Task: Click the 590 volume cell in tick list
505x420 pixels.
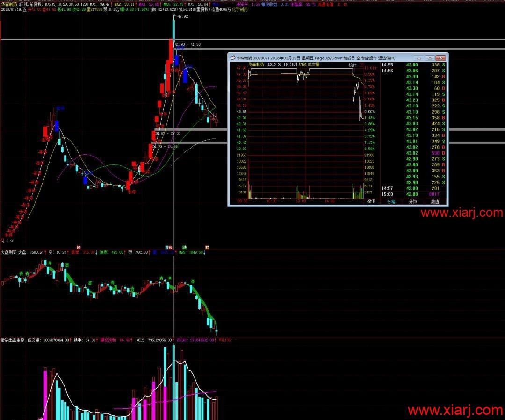Action: click(435, 153)
